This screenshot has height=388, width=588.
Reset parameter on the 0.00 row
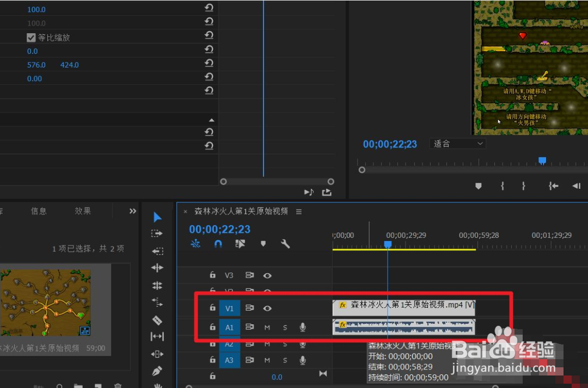(209, 77)
